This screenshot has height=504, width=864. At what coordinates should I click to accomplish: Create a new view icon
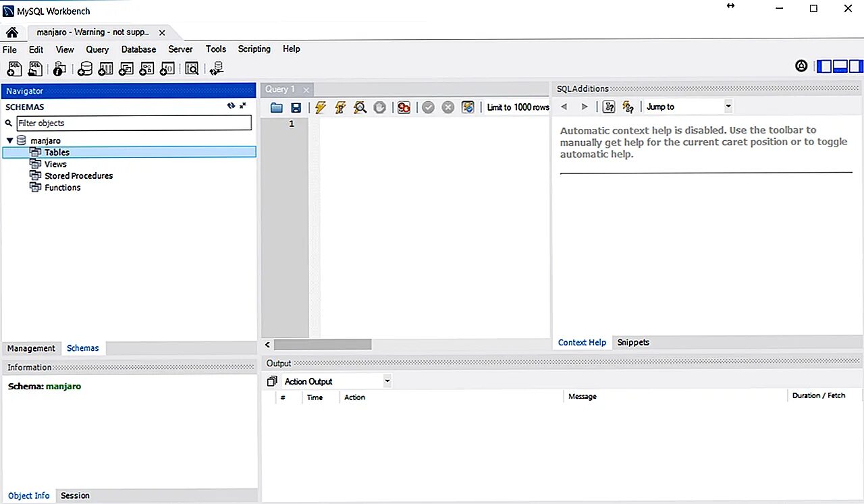point(126,69)
